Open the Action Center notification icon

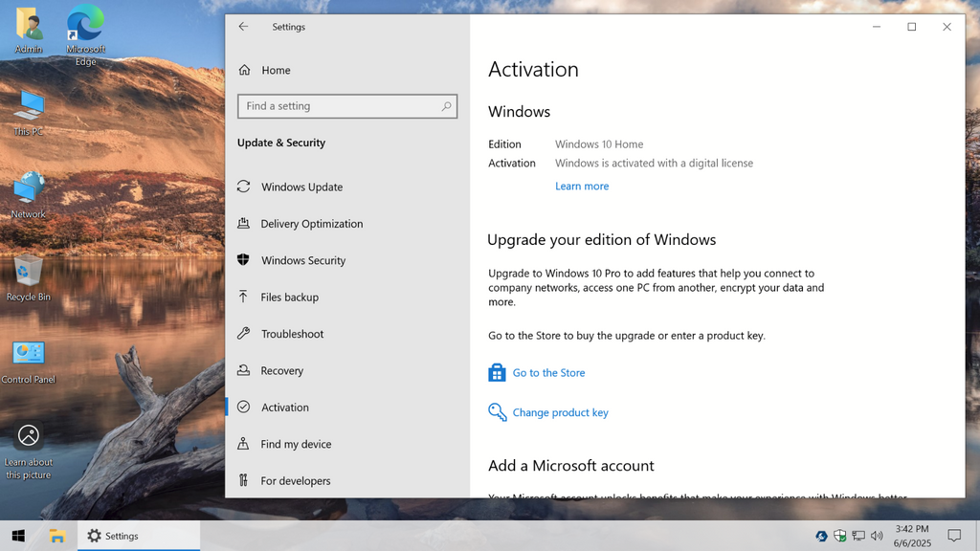click(954, 536)
